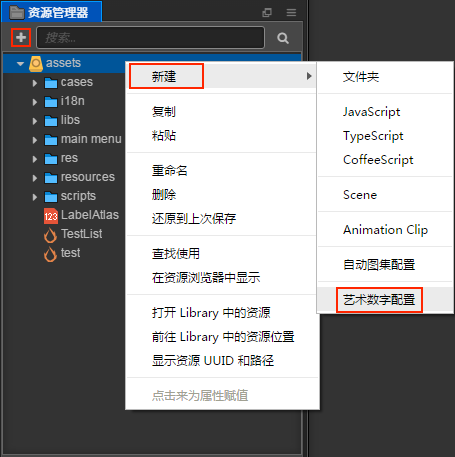455x457 pixels.
Task: Switch to 资源管理器 panel tab
Action: click(52, 12)
